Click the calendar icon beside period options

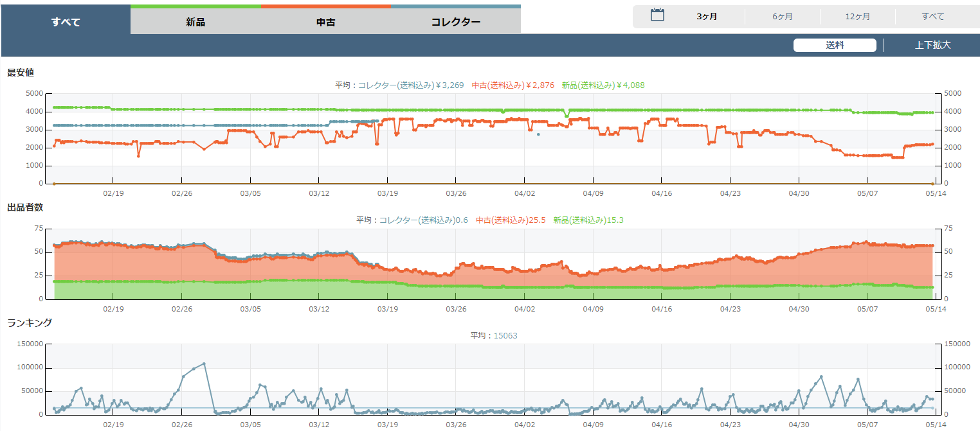click(657, 15)
